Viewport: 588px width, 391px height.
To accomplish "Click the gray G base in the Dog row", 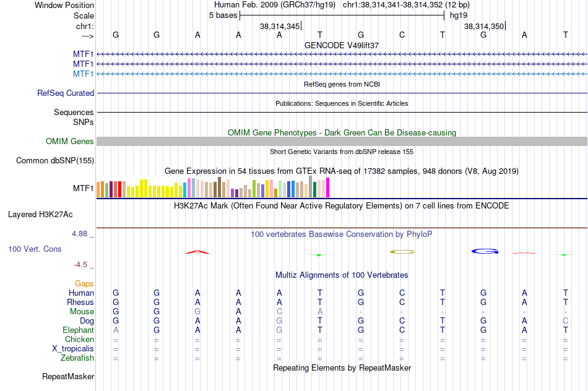I will click(279, 321).
